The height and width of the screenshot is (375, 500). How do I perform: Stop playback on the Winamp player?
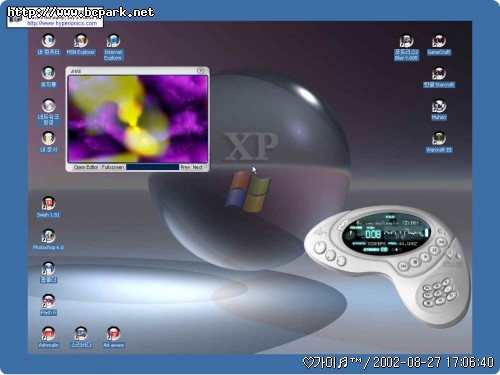pos(414,262)
